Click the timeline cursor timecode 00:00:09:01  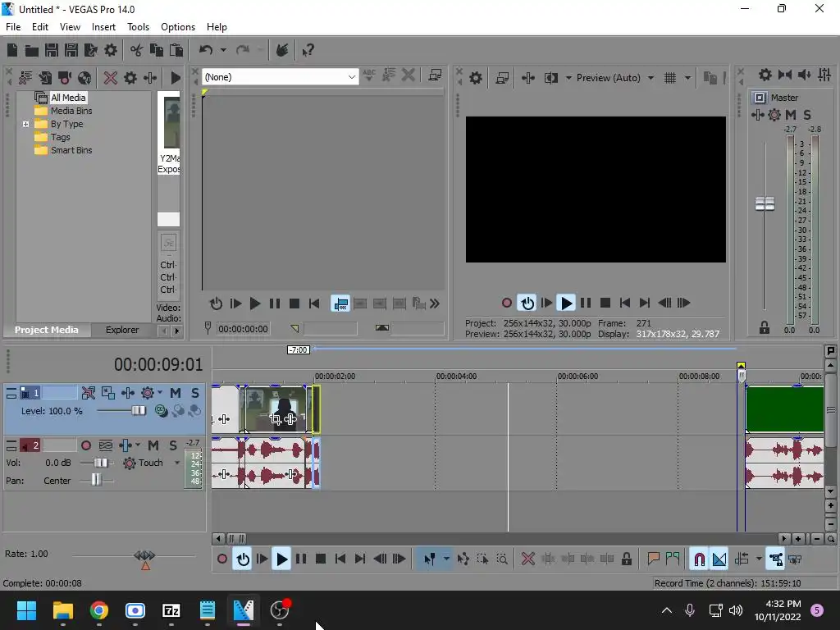click(158, 365)
